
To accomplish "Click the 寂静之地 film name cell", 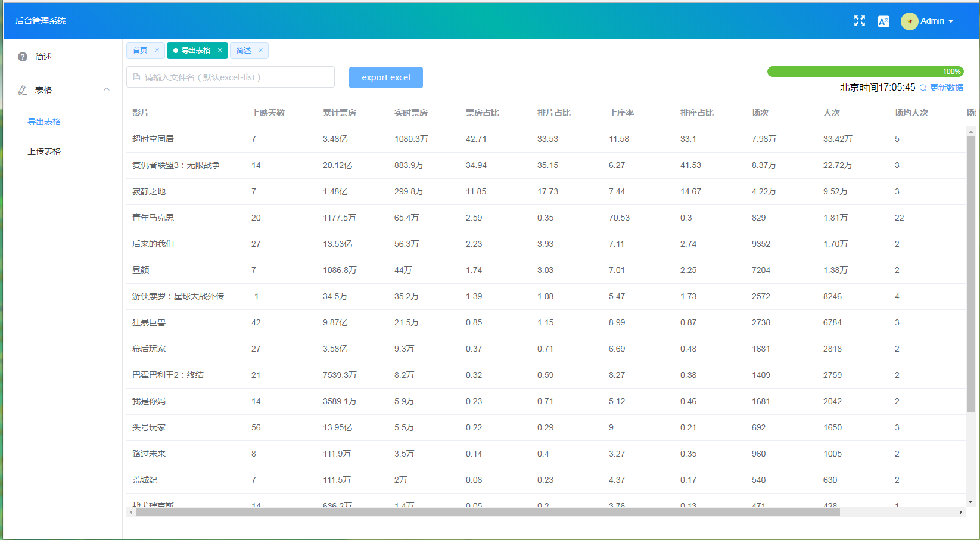I will 149,191.
